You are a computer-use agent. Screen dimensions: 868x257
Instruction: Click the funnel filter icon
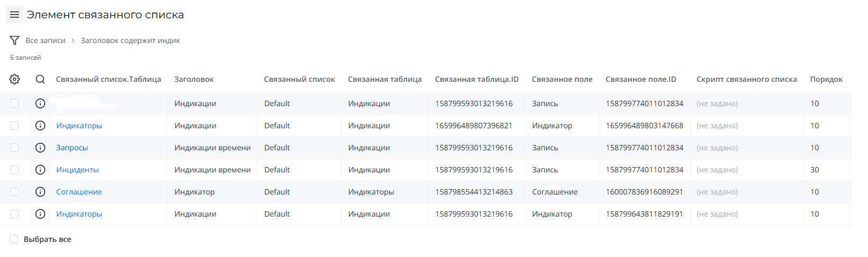coord(15,40)
